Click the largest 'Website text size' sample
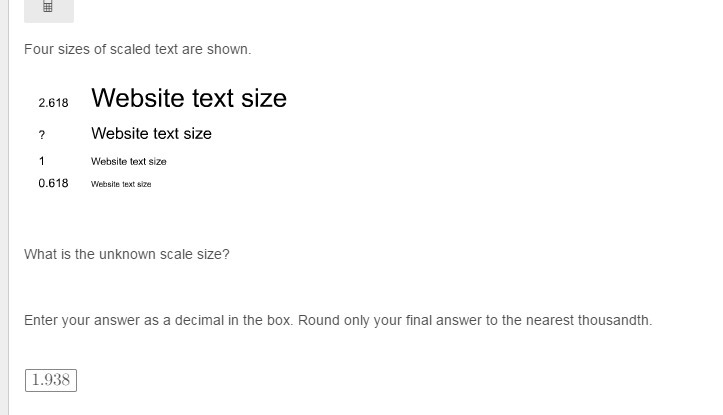Screen dimensions: 723x415 pos(189,98)
